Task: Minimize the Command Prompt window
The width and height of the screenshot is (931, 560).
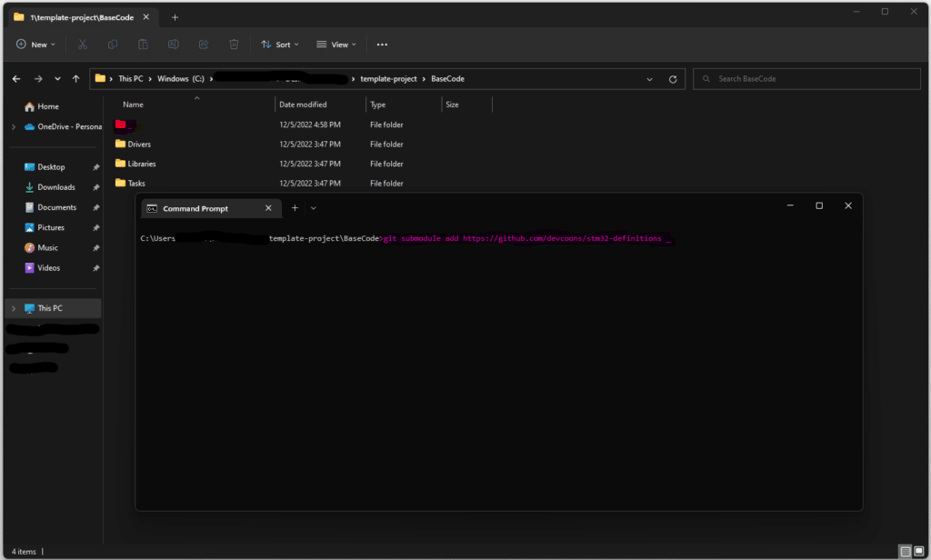Action: [x=790, y=205]
